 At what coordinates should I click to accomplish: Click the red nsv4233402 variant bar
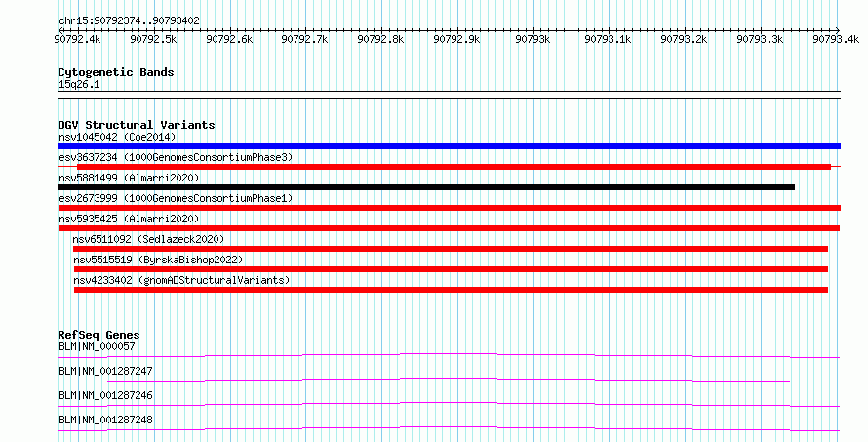452,290
